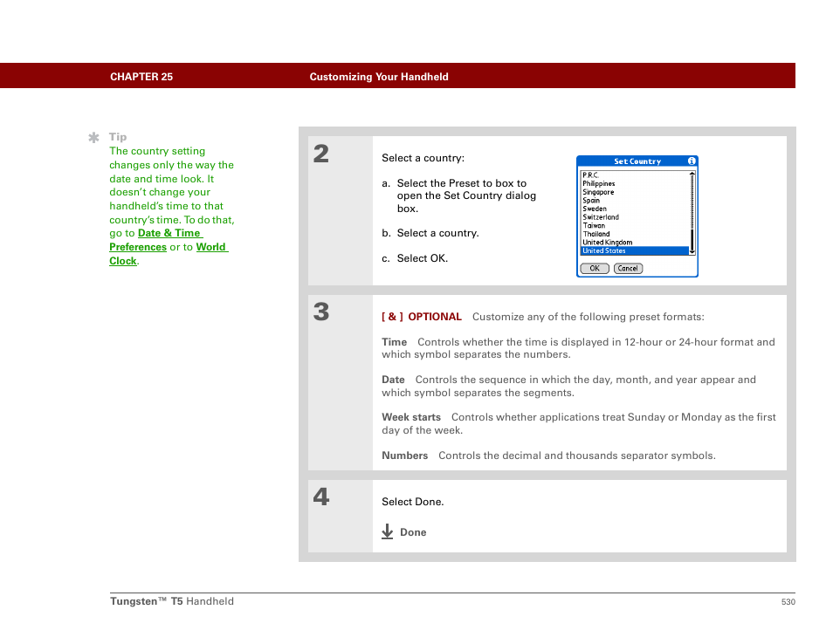This screenshot has width=833, height=644.
Task: Click the Customizing Your Handheld title
Action: point(379,77)
